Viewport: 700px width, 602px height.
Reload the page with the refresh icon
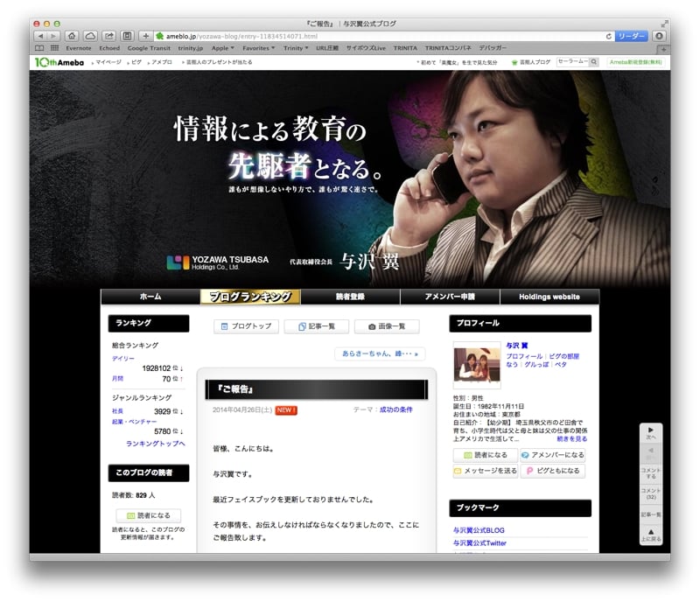[608, 36]
